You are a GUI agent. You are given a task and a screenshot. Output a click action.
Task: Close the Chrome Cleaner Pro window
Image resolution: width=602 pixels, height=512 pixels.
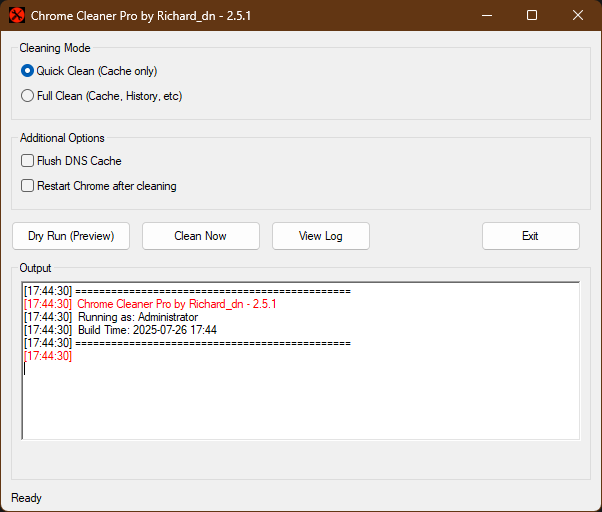[x=578, y=15]
